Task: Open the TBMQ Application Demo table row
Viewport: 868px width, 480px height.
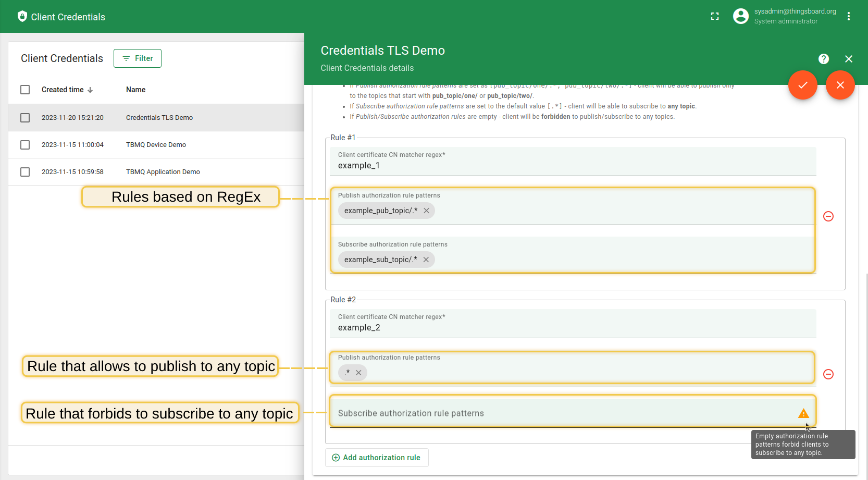Action: tap(156, 172)
